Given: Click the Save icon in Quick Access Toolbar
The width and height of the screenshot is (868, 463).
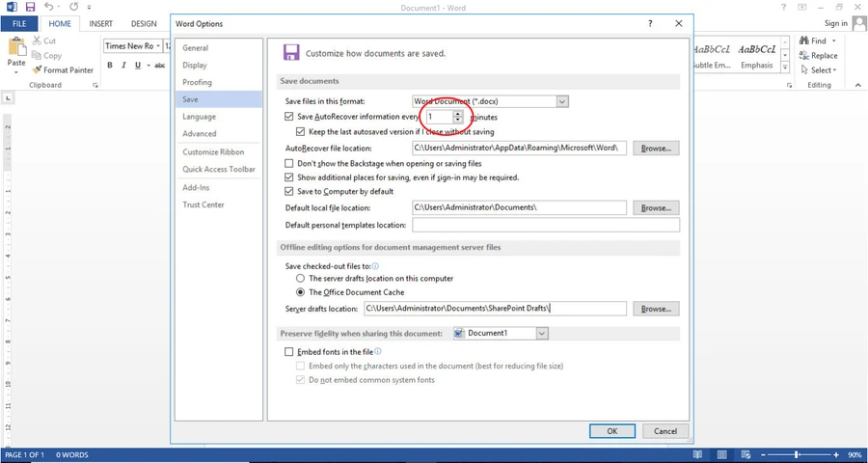Looking at the screenshot, I should point(31,7).
